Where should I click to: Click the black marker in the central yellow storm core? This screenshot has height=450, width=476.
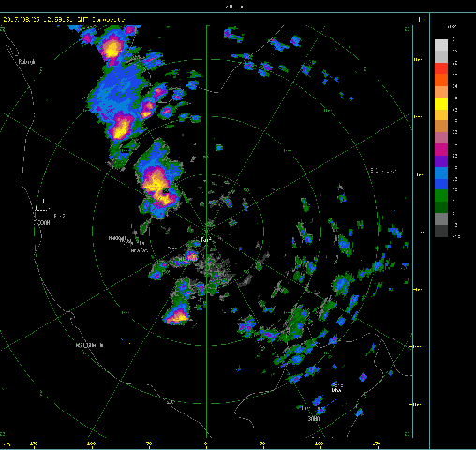(x=166, y=190)
